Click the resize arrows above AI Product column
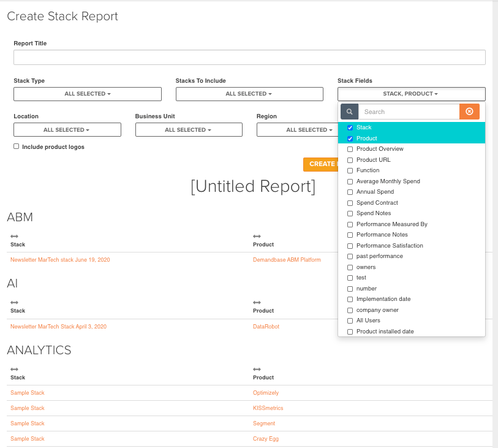Image resolution: width=498 pixels, height=448 pixels. click(x=257, y=303)
